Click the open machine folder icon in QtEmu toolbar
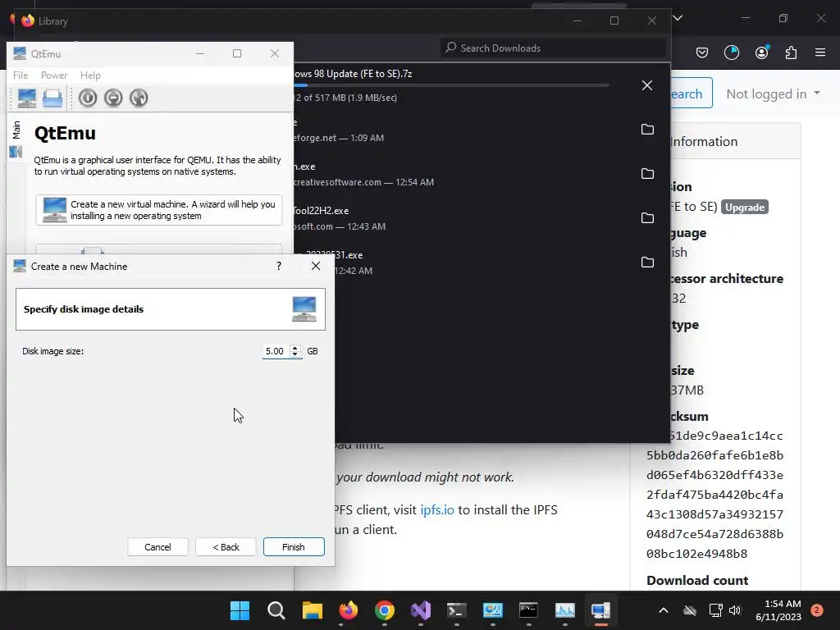840x630 pixels. [x=52, y=98]
